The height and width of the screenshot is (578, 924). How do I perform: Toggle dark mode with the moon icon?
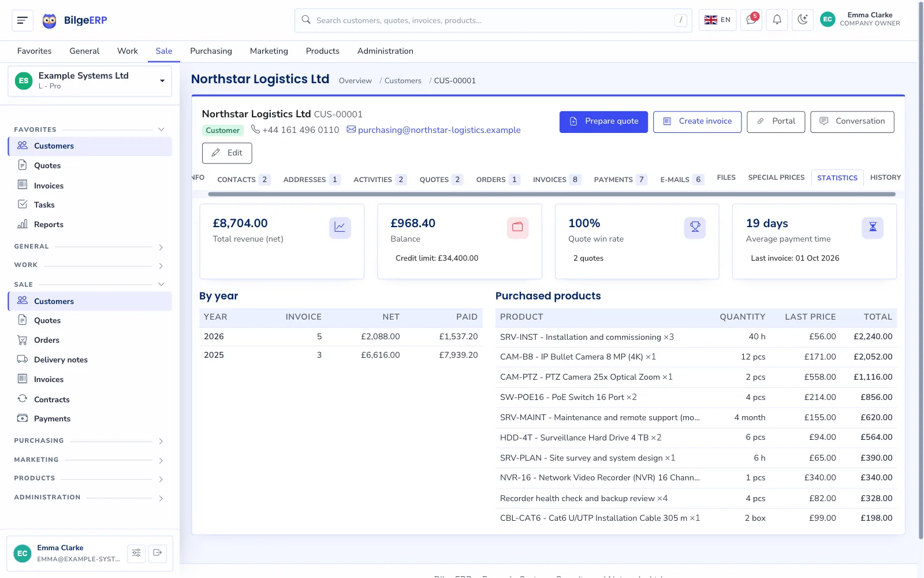point(803,20)
